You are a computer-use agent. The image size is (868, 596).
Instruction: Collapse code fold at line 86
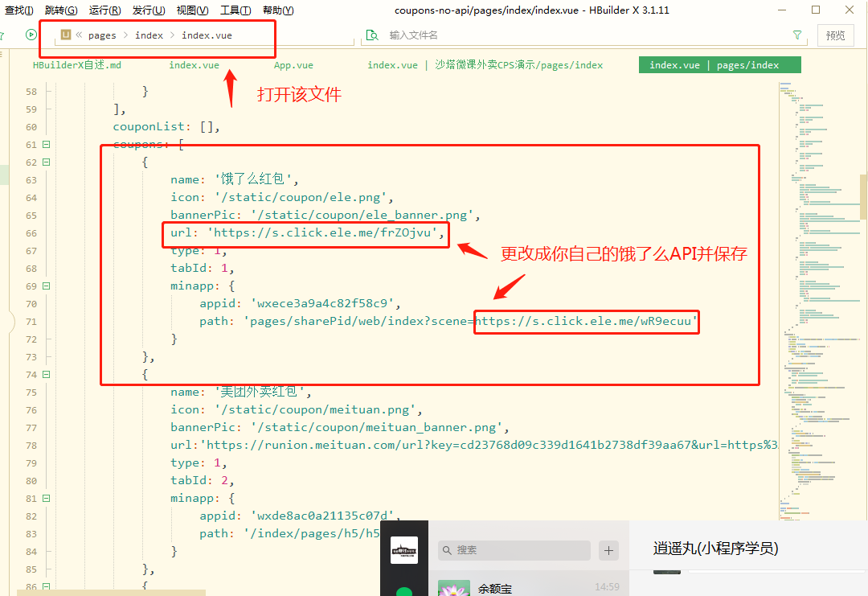(x=47, y=586)
